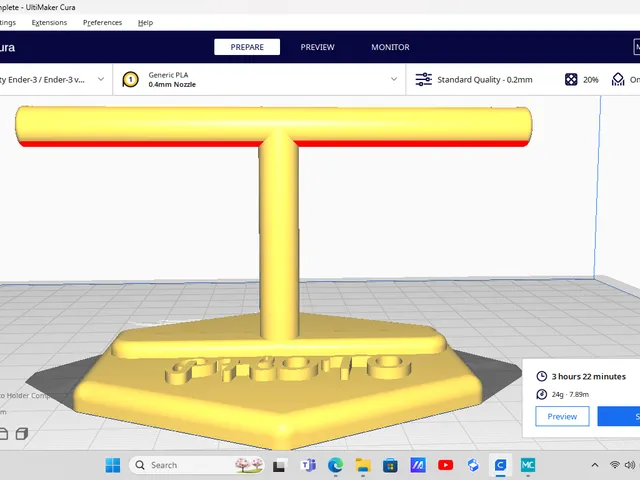Switch to the PREPARE stage tab

pos(247,47)
